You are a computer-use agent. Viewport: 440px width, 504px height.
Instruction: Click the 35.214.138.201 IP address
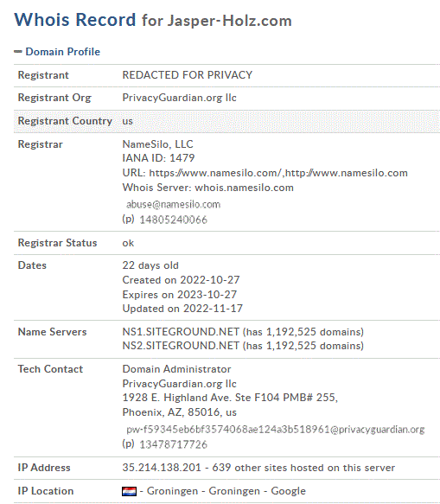[x=162, y=468]
